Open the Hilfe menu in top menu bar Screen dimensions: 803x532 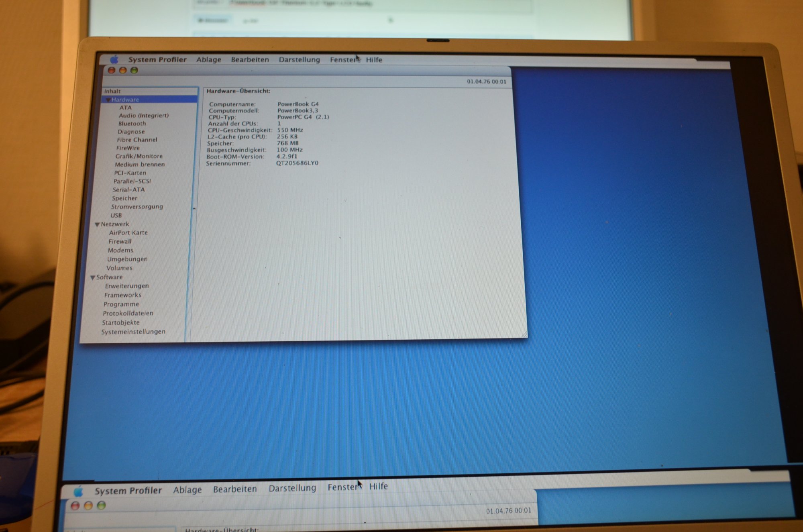coord(374,60)
